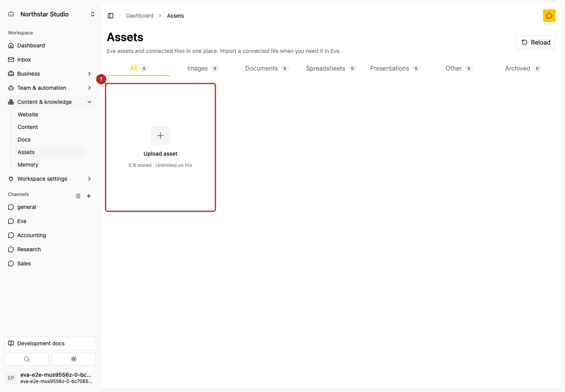Open the Sales channel label
This screenshot has width=565, height=392.
pos(24,263)
